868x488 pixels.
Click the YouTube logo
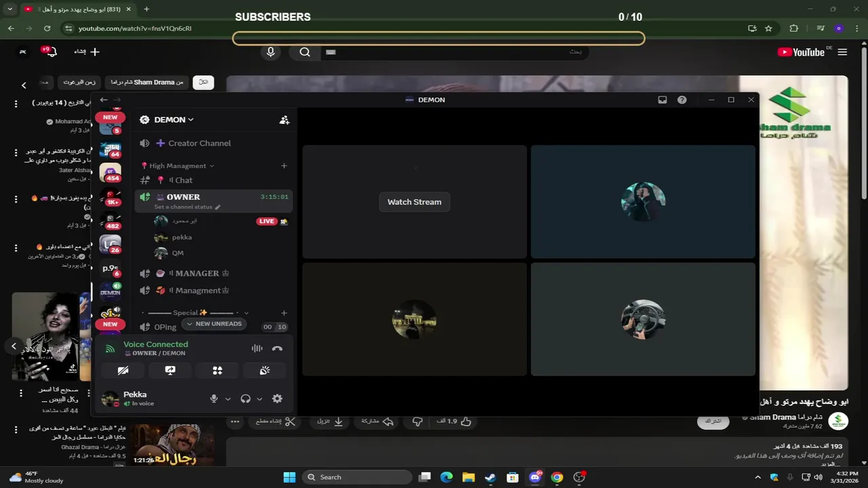(801, 52)
